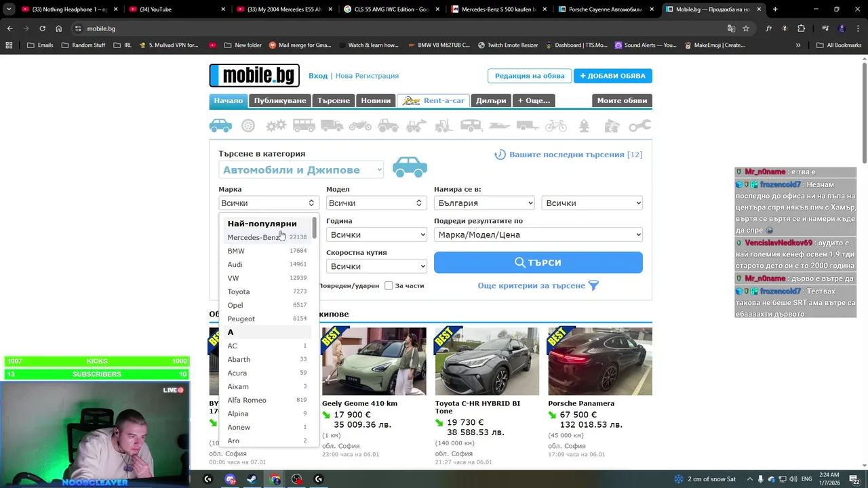Click the snow weather widget in taskbar
The height and width of the screenshot is (488, 868).
coord(705,479)
